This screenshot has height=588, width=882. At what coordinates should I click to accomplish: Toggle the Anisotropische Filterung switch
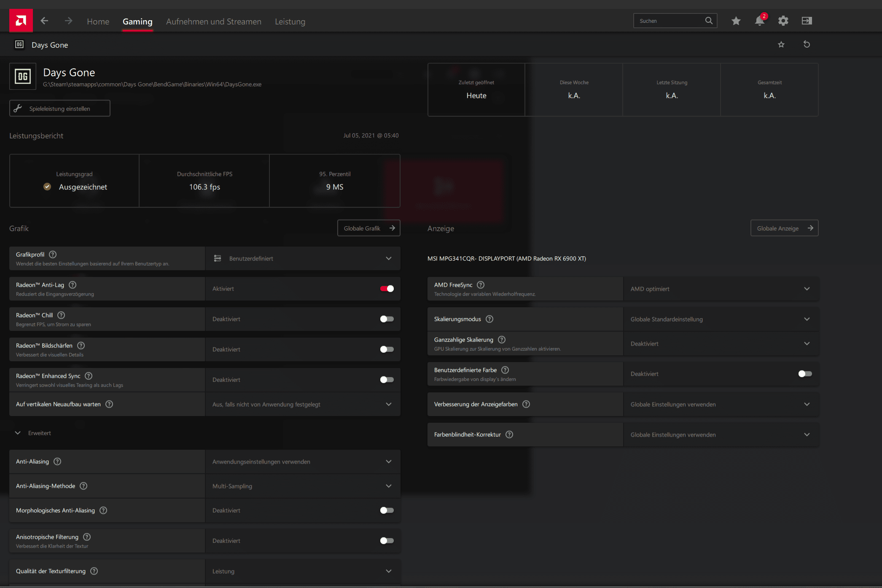387,541
